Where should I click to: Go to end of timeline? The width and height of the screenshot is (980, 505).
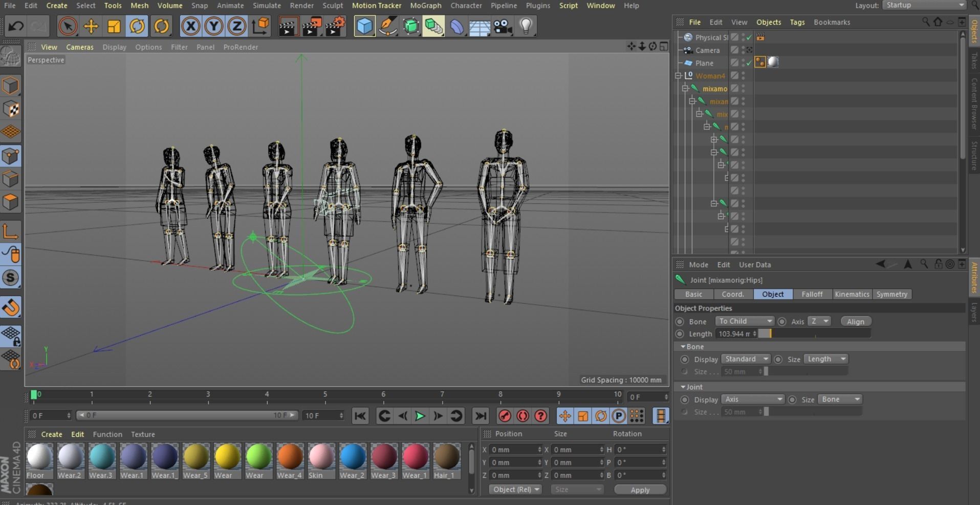[x=480, y=416]
